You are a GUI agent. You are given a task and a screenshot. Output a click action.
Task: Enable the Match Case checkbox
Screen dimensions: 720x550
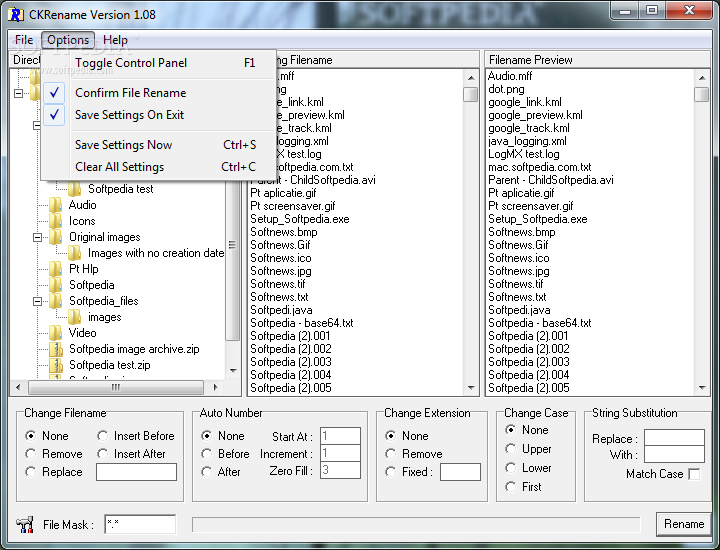pos(694,474)
